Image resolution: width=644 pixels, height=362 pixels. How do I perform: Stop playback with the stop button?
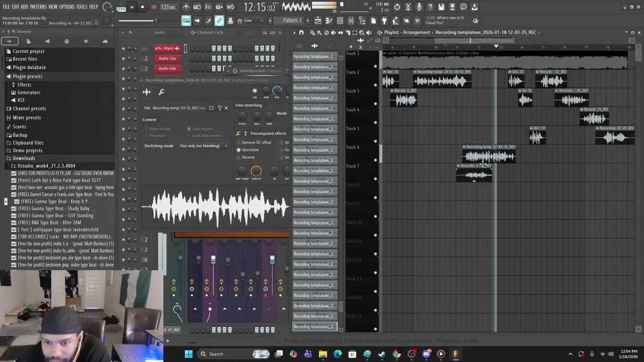click(x=142, y=7)
